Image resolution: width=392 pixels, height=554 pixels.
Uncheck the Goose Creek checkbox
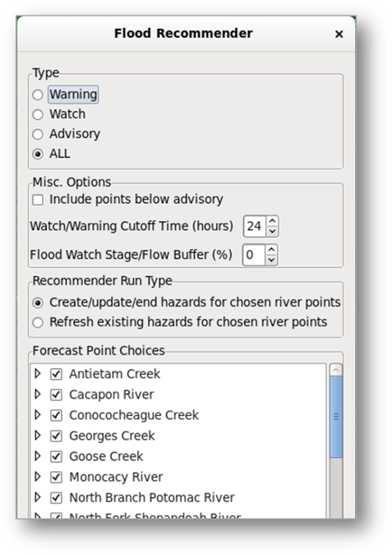(x=56, y=456)
